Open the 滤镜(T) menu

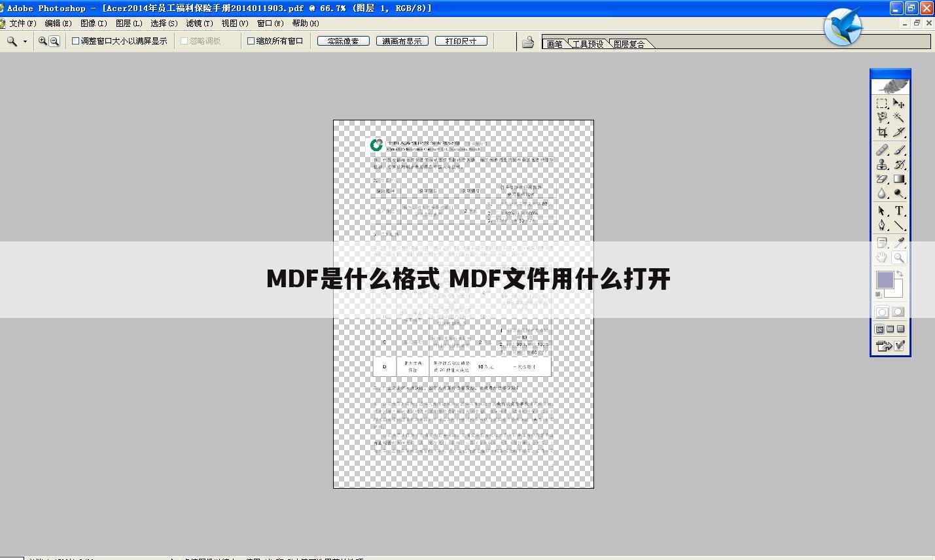200,23
